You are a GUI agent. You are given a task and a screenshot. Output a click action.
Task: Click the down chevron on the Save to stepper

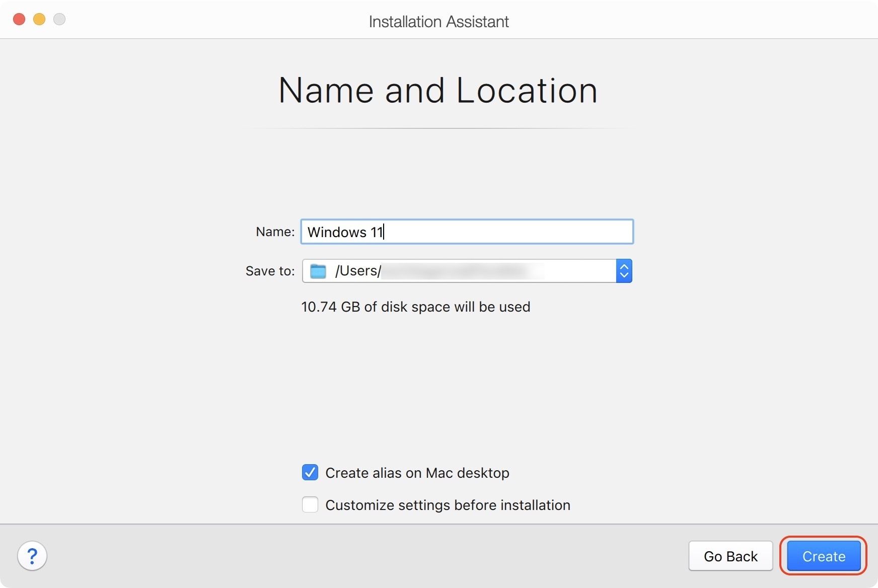point(624,276)
